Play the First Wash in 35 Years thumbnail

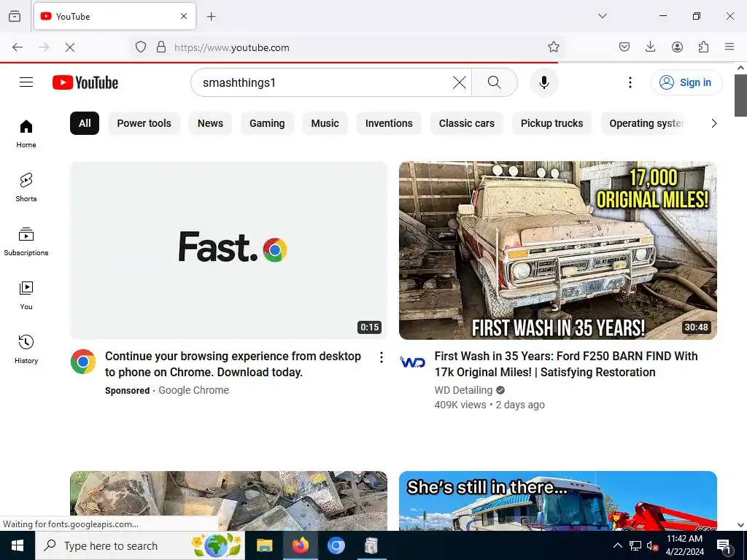coord(558,251)
